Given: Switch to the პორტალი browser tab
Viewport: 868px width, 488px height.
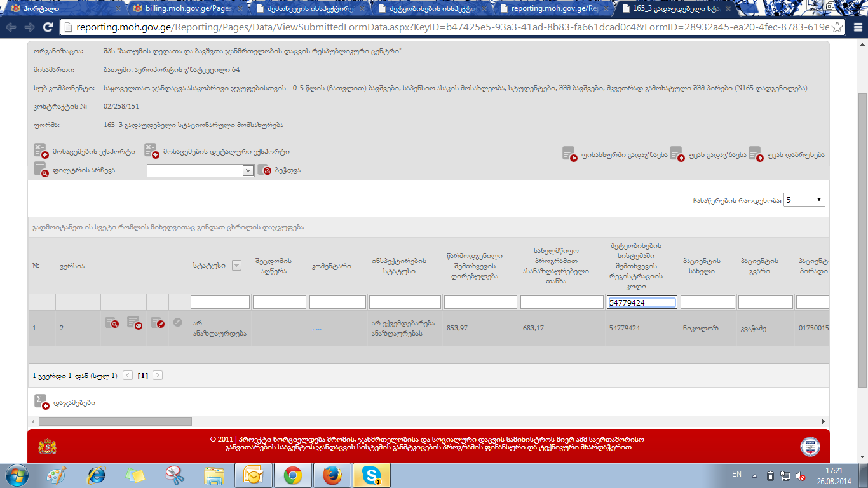Looking at the screenshot, I should 60,9.
